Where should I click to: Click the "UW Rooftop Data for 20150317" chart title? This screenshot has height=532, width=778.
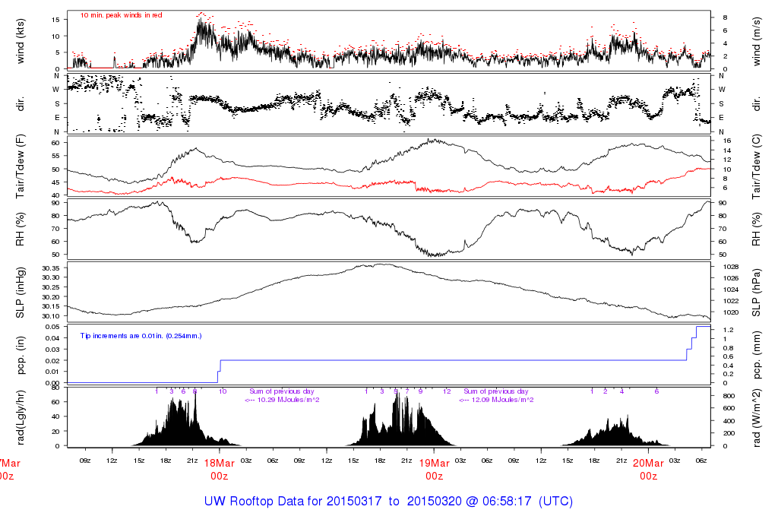point(293,502)
